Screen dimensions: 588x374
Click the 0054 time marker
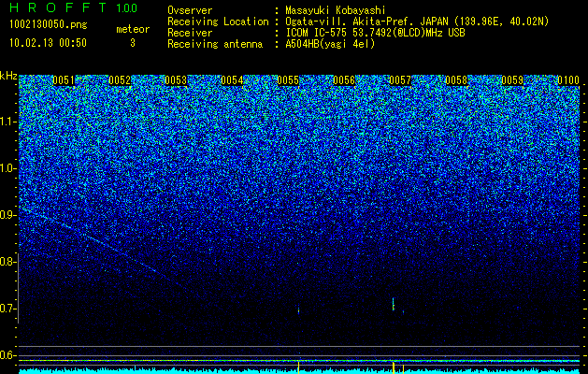click(x=232, y=80)
